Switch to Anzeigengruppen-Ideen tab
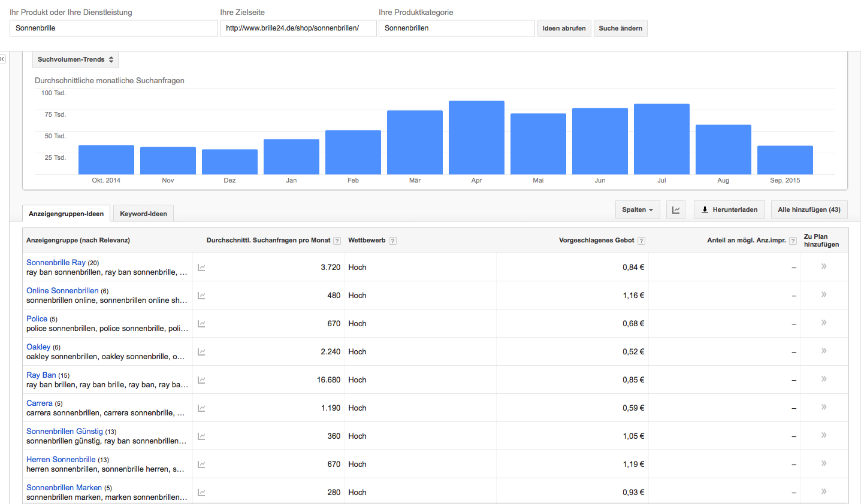This screenshot has width=861, height=504. [x=66, y=214]
